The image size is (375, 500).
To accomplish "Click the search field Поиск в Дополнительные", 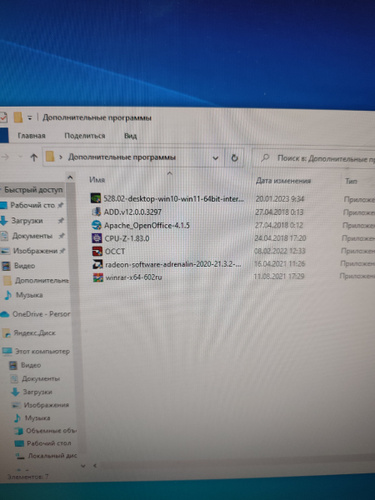I will click(317, 159).
